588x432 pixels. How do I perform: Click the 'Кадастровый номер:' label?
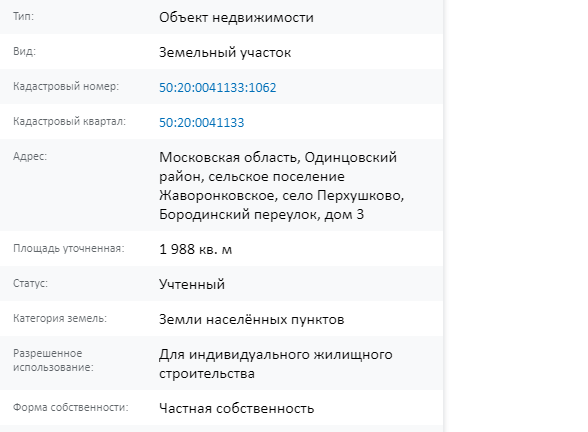tap(66, 87)
